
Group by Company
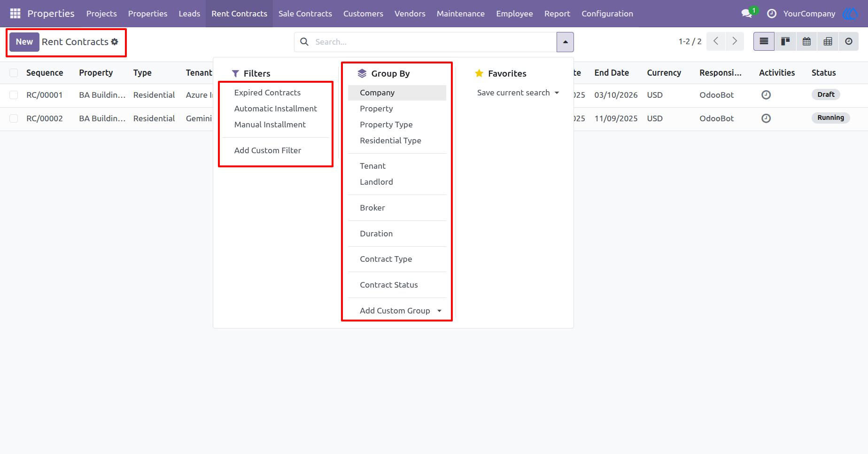click(x=397, y=93)
